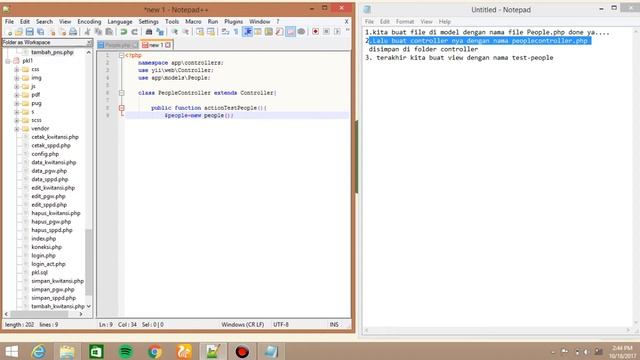
Task: Expand the scss folder in tree
Action: click(x=17, y=120)
